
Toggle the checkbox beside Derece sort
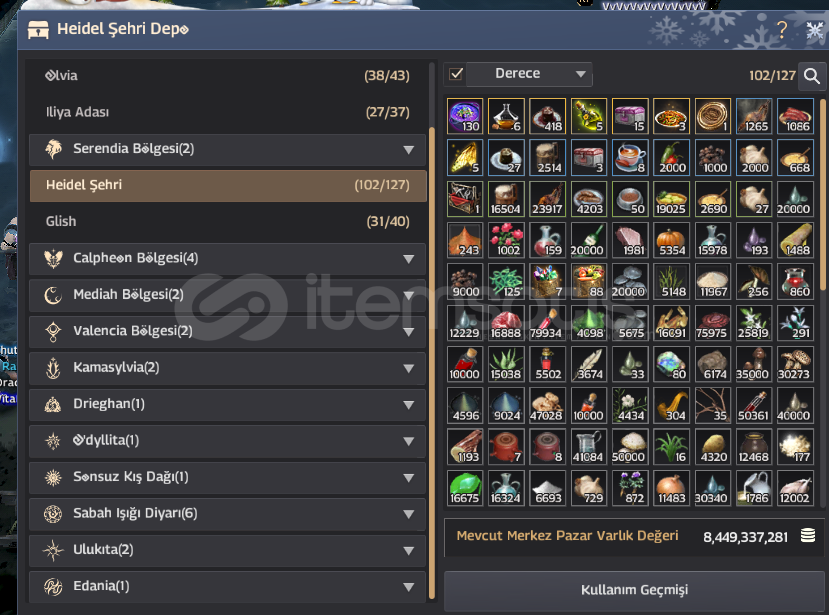(x=456, y=74)
